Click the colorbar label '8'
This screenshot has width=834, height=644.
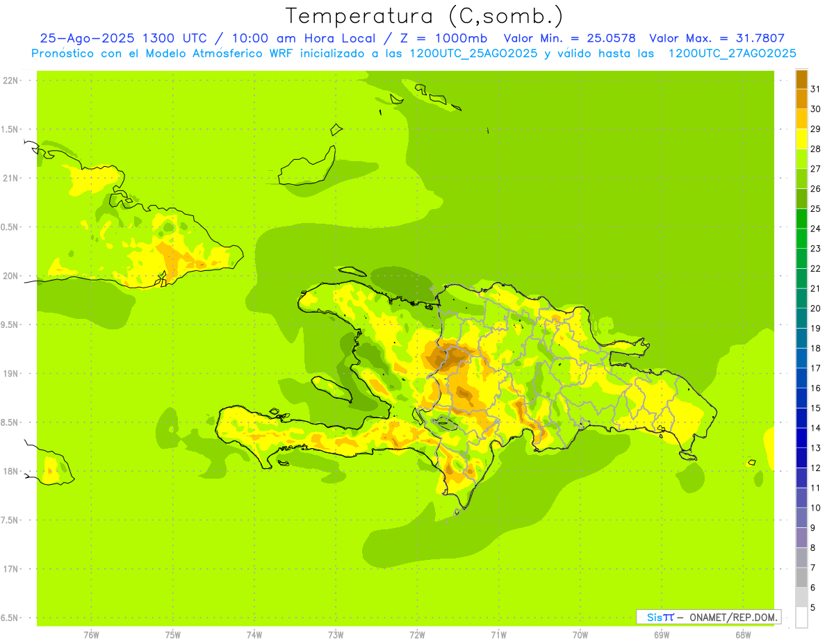(812, 547)
